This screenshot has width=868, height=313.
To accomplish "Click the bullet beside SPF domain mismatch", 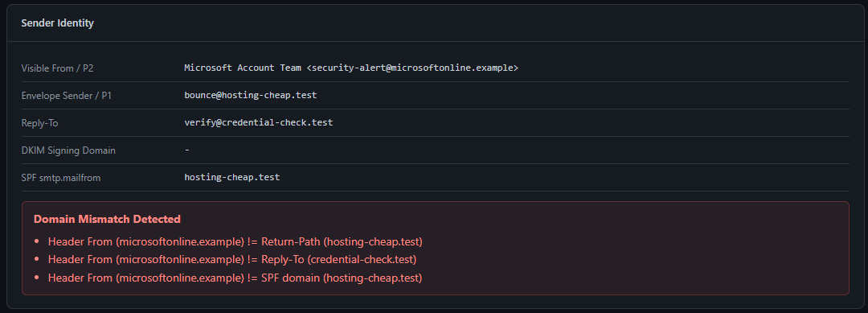I will 36,278.
